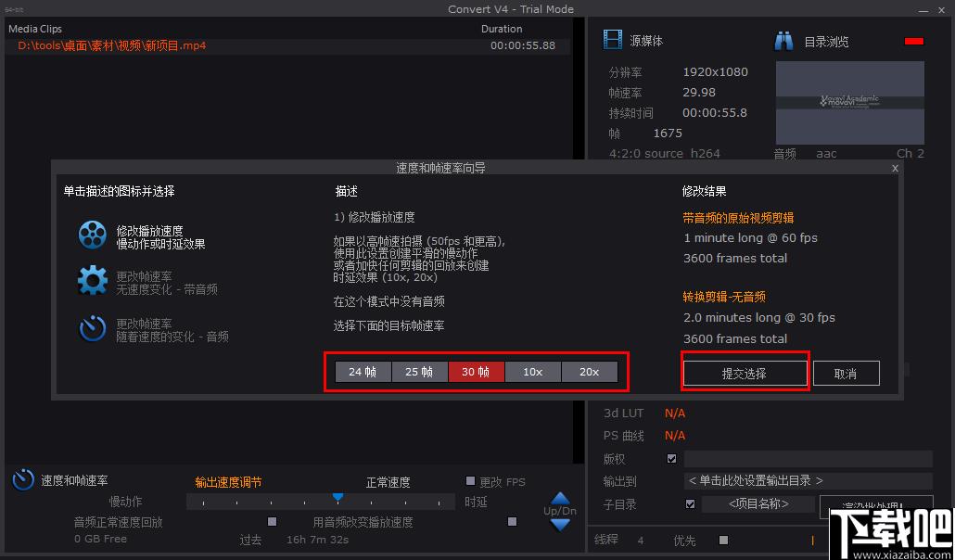Click the speed and frame rate clock icon
This screenshot has height=560, width=955.
[x=23, y=479]
